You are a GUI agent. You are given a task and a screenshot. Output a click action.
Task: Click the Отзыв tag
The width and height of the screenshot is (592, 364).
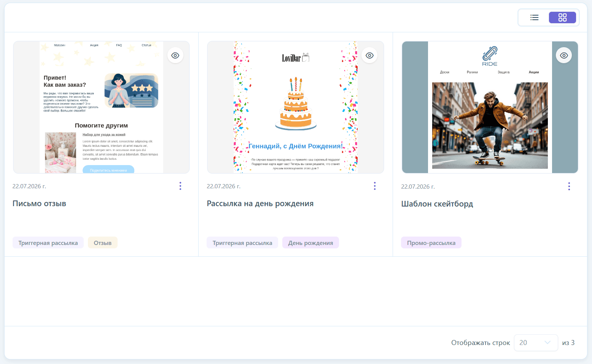tap(103, 243)
